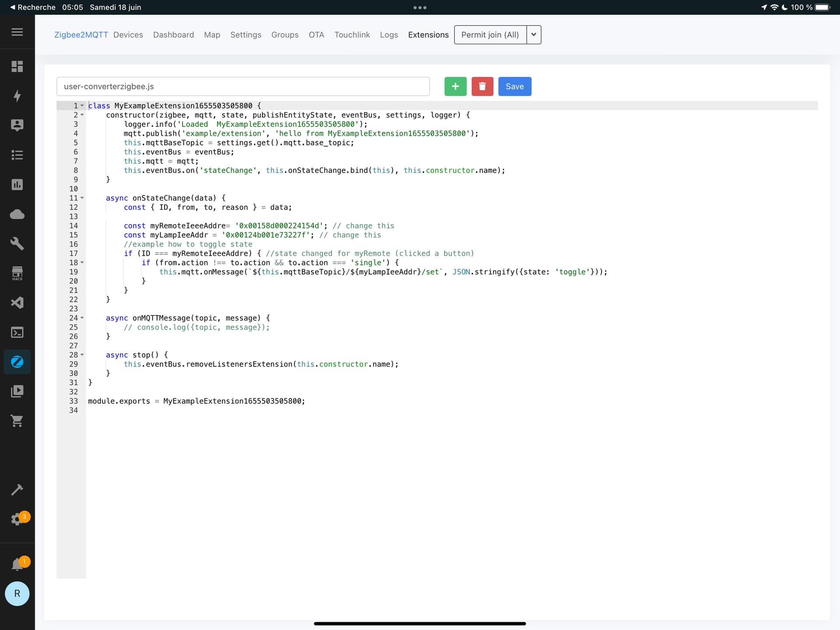Click the 'module.exports' line in editor

click(196, 401)
